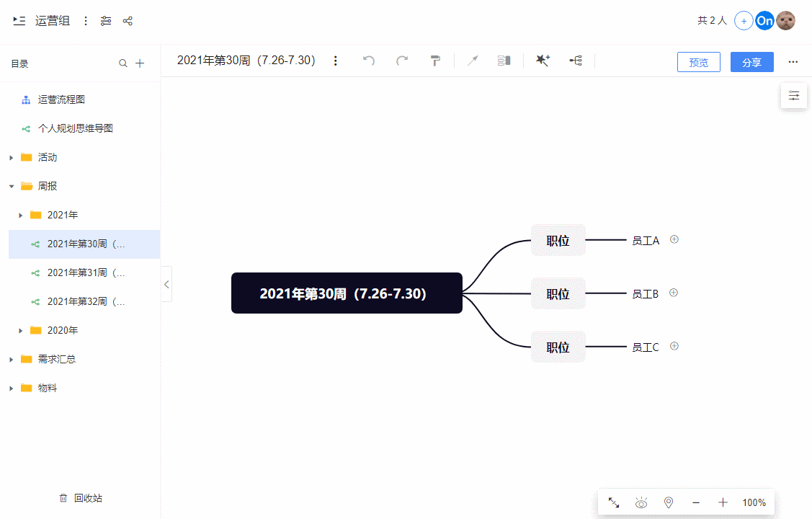
Task: Click the 运营组 workspace title
Action: point(53,21)
